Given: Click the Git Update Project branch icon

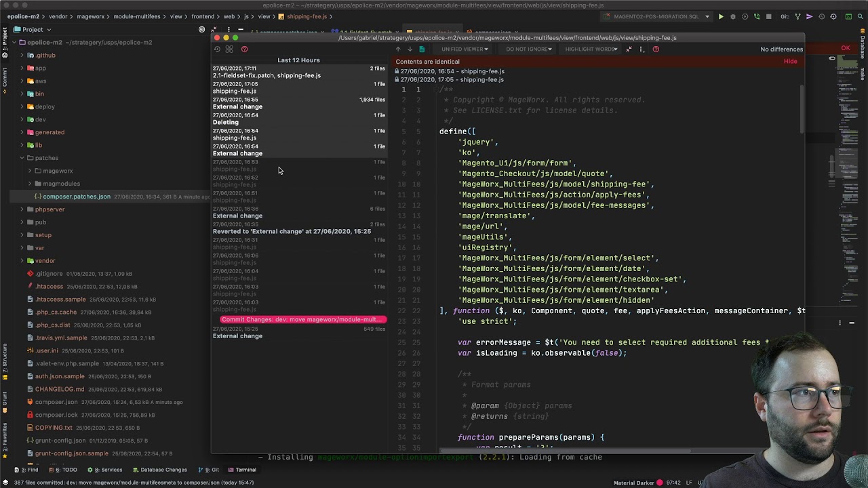Looking at the screenshot, I should click(x=797, y=16).
